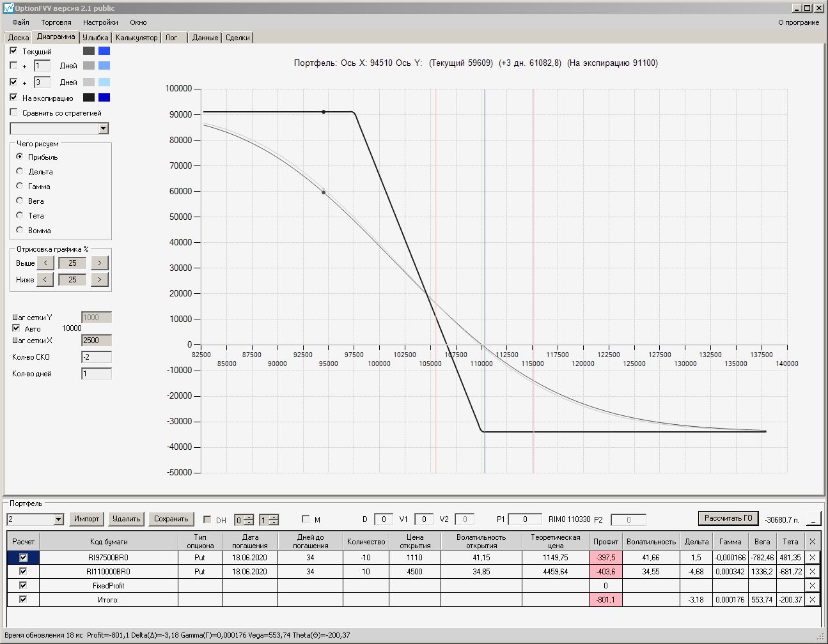The image size is (828, 644).
Task: Click the dark gray swatch for Текущий
Action: (x=89, y=51)
